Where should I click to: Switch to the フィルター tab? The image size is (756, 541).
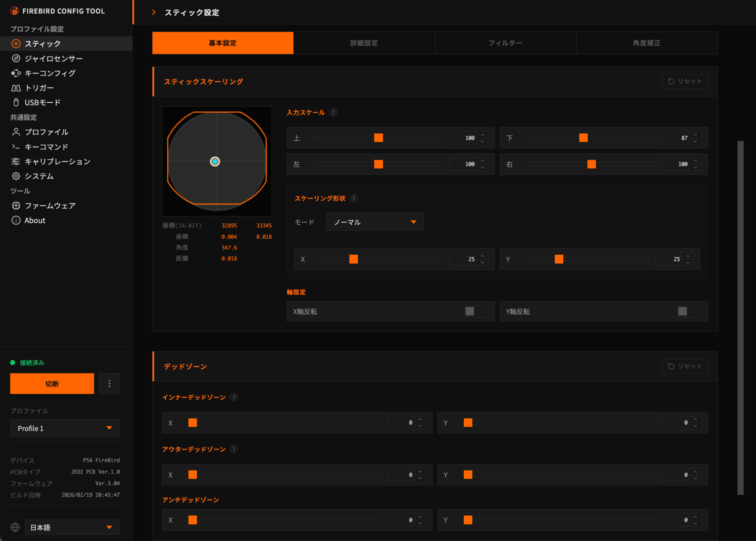(505, 43)
